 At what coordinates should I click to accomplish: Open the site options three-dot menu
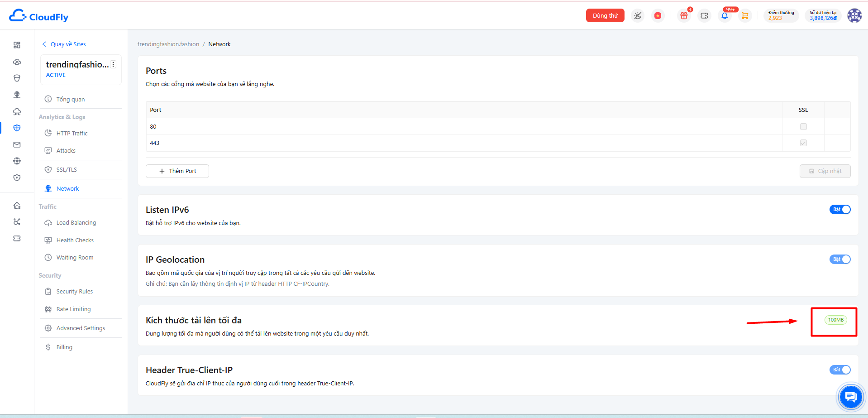tap(113, 64)
